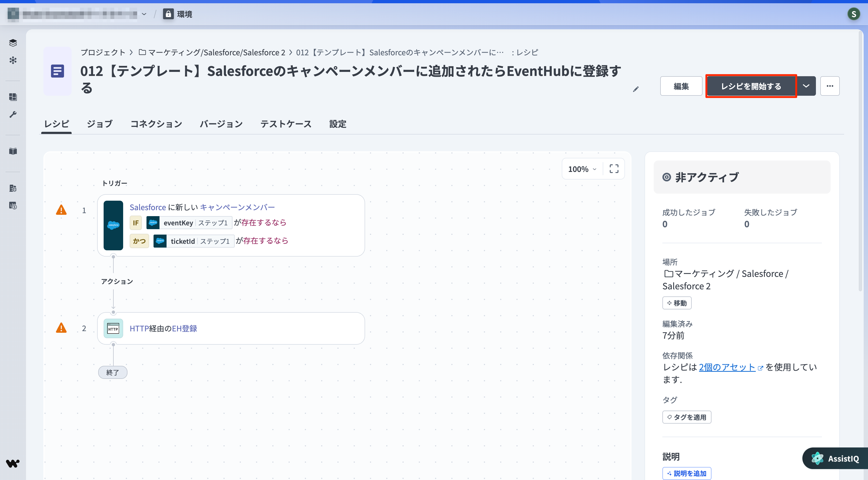Click the Salesforce app icon in trigger step
Screen dimensions: 868x480
113,225
